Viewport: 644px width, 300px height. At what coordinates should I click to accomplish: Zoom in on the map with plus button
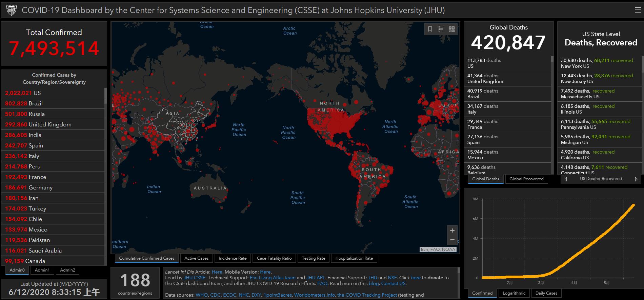452,231
